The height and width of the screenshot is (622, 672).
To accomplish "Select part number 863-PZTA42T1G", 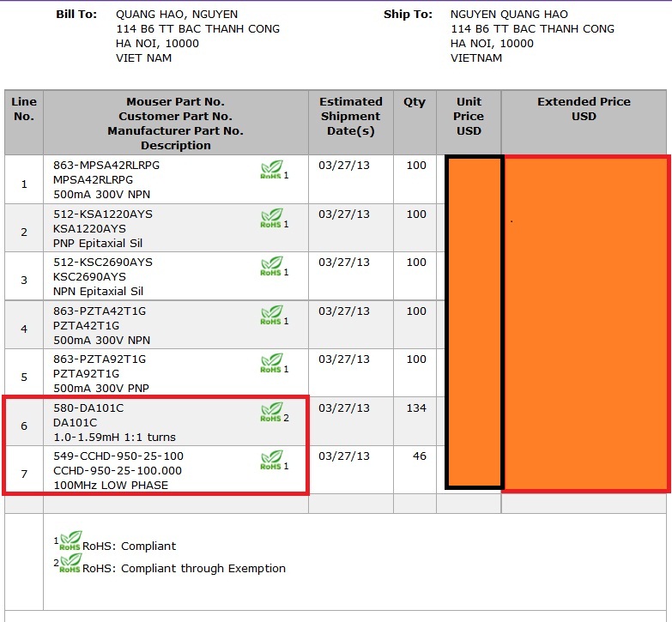I will coord(100,311).
